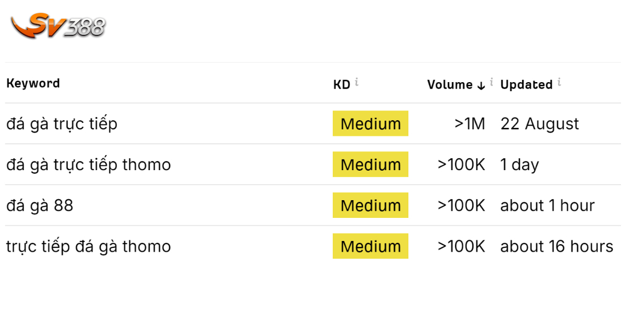Click Medium badge for đá gà trực tiếp
This screenshot has height=322, width=644.
coord(370,123)
